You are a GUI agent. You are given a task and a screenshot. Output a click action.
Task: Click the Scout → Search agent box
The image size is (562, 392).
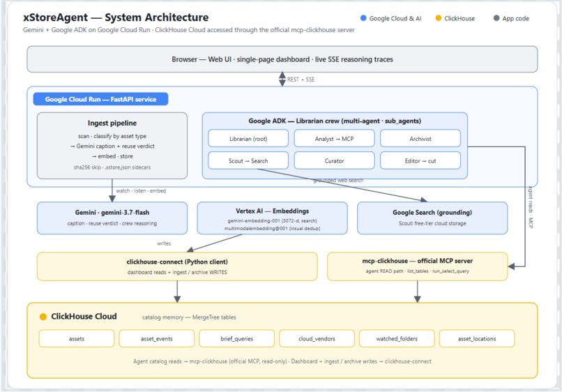[248, 160]
